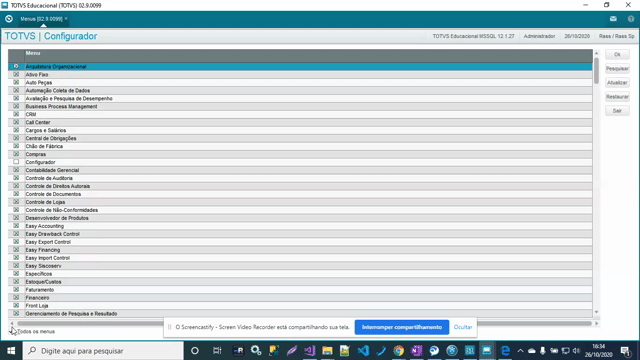Toggle checkbox for Compras

click(x=16, y=154)
